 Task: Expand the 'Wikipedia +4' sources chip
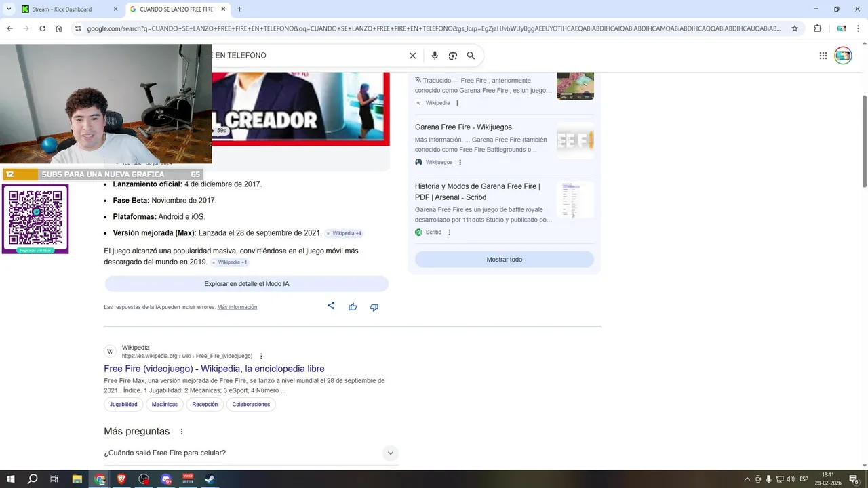[344, 233]
